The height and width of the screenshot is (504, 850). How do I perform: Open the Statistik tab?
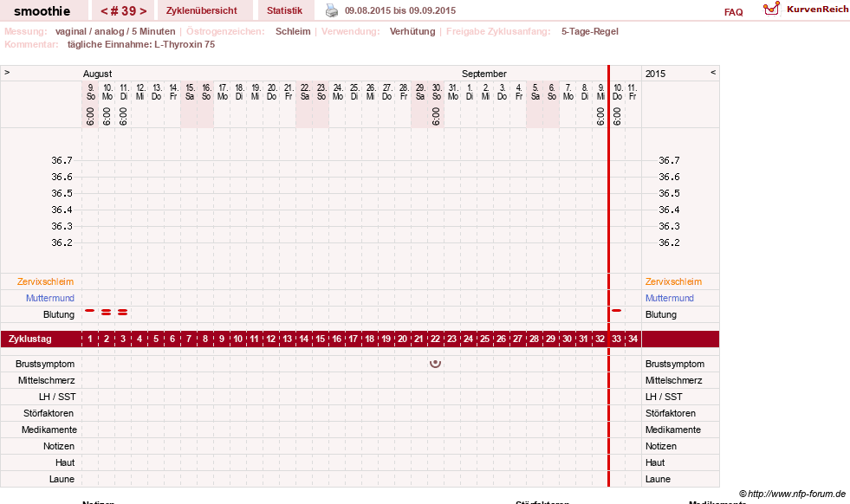click(284, 10)
